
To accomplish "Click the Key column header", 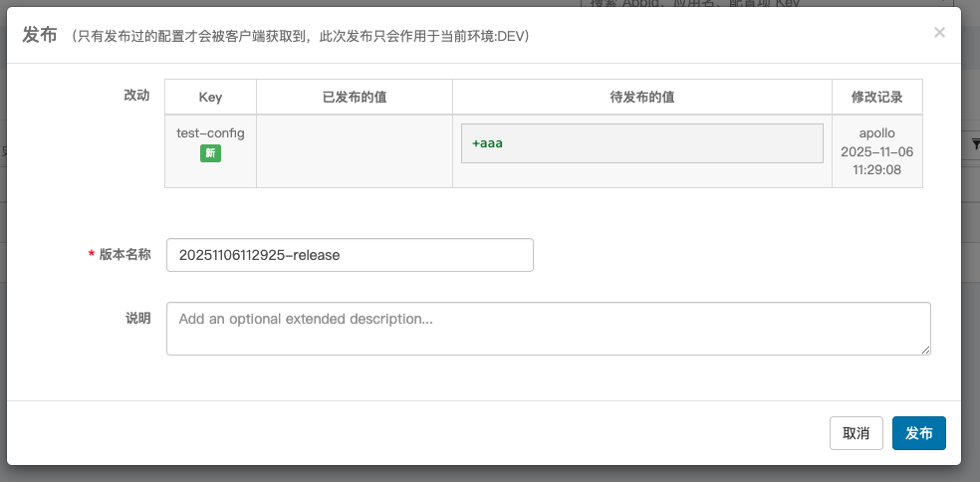I will pyautogui.click(x=210, y=97).
